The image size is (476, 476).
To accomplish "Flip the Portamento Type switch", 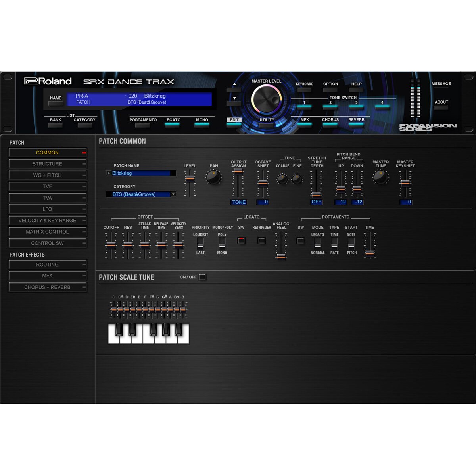I will 334,243.
